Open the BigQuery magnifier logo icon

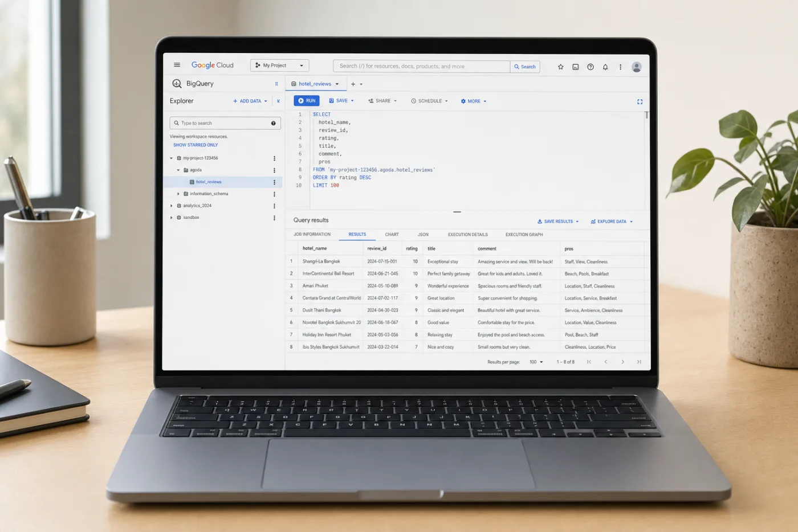177,83
